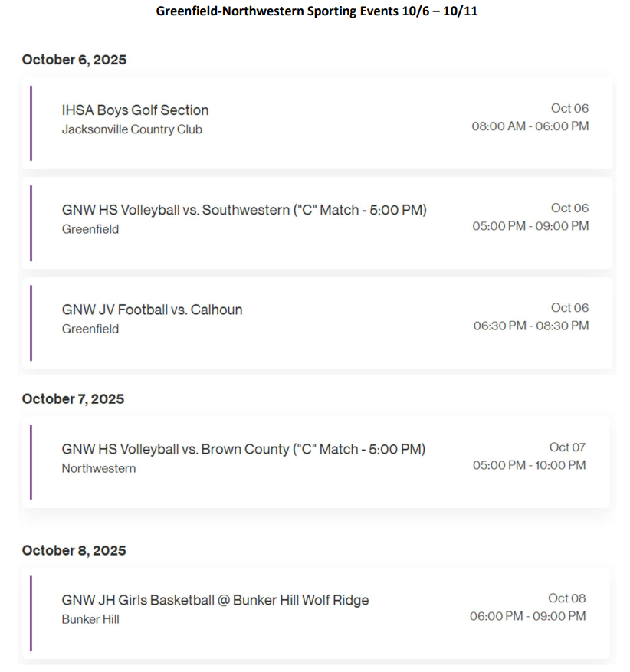Open the GNW HS Volleyball vs. Brown County event

243,449
